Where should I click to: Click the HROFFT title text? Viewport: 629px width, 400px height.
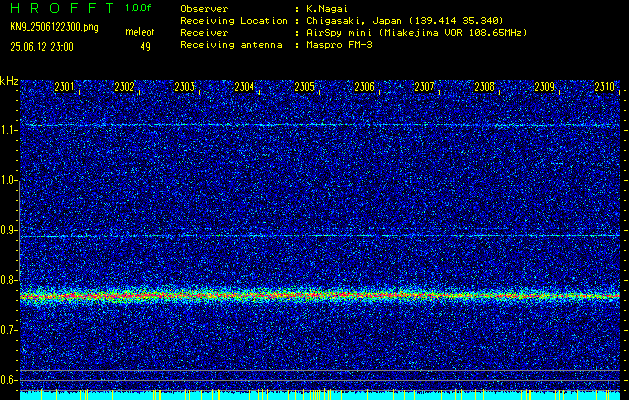pyautogui.click(x=63, y=8)
